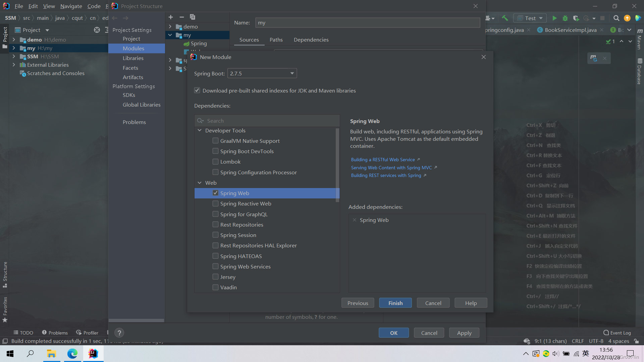
Task: Dismiss the floating Maven reload popup
Action: point(605,58)
